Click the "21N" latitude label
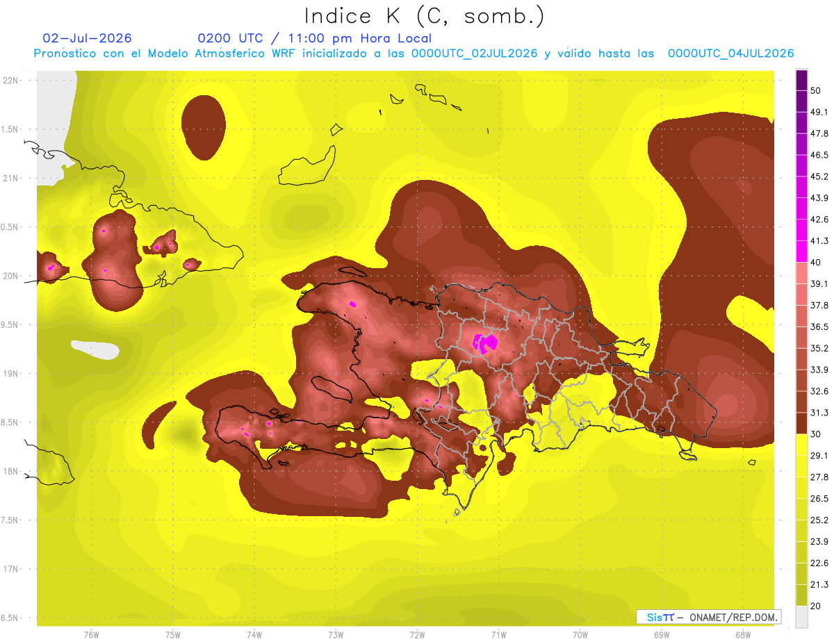834x644 pixels. (x=12, y=178)
